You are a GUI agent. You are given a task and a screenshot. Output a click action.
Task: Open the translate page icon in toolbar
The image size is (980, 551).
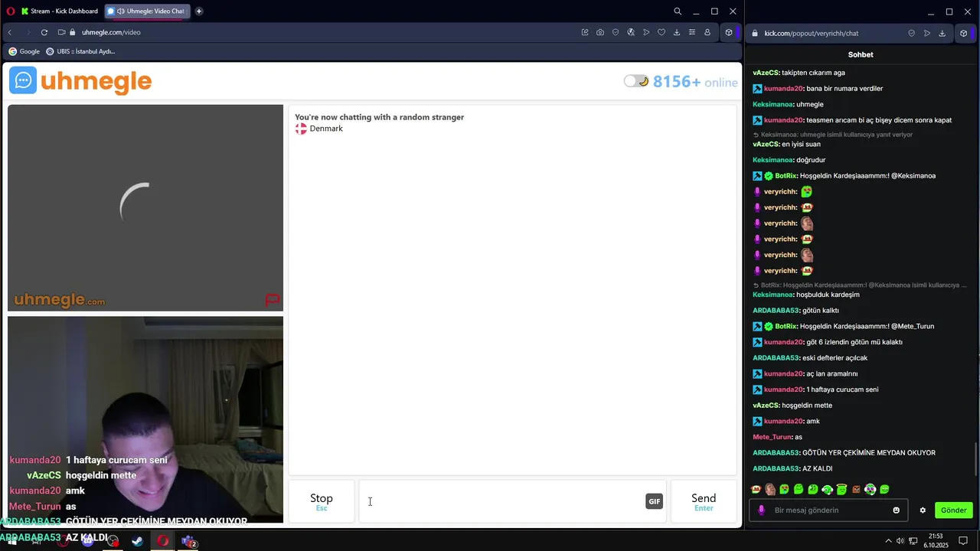coord(631,32)
